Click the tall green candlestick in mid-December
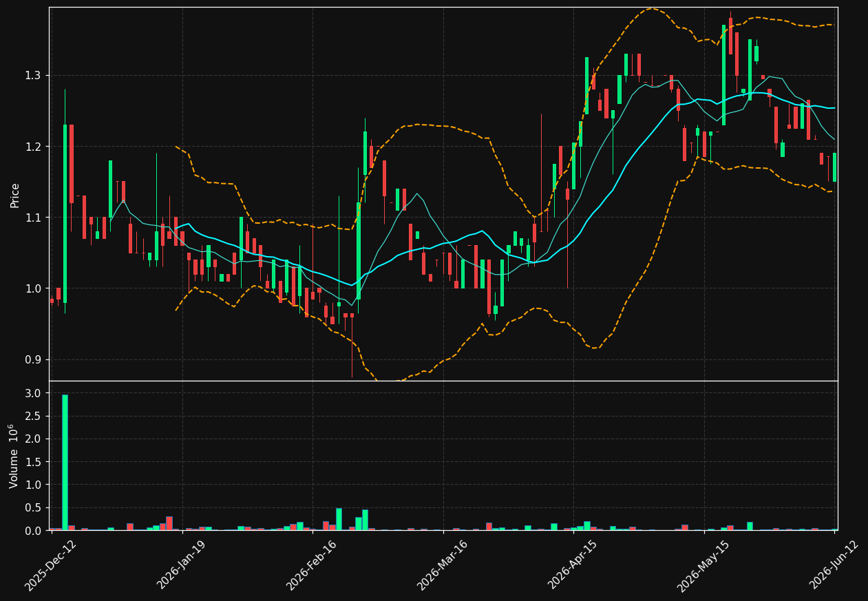The width and height of the screenshot is (868, 601). (65, 213)
